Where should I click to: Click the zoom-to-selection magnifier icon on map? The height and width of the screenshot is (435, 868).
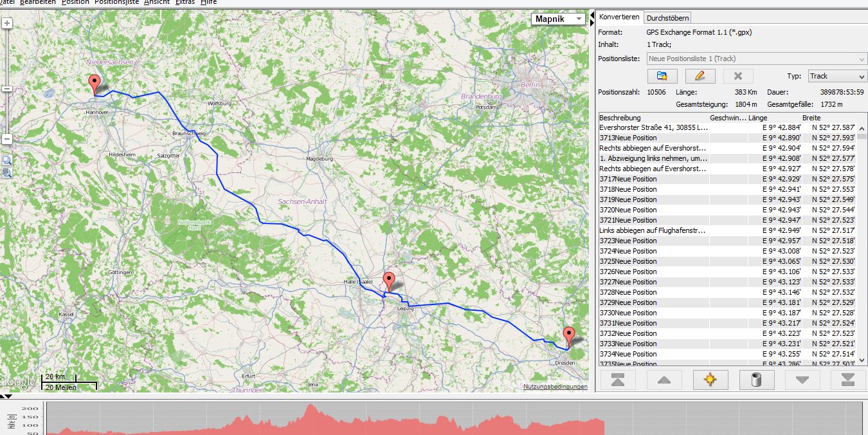click(x=6, y=160)
